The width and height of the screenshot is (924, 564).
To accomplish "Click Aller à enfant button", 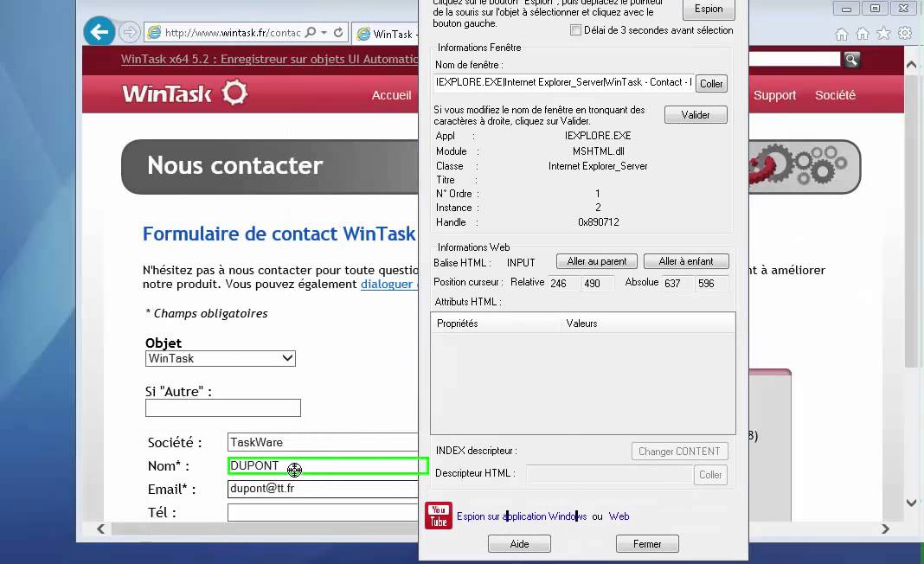I will (686, 261).
